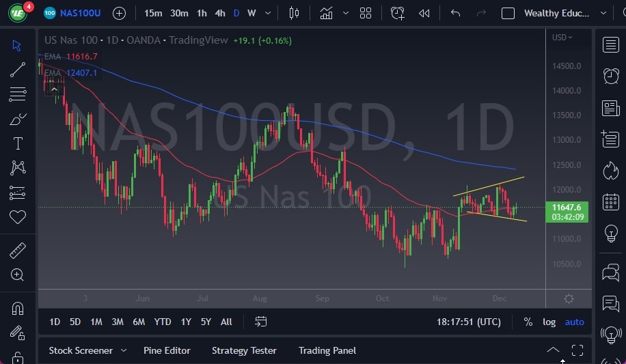Open the candlestick chart style menu

[294, 13]
